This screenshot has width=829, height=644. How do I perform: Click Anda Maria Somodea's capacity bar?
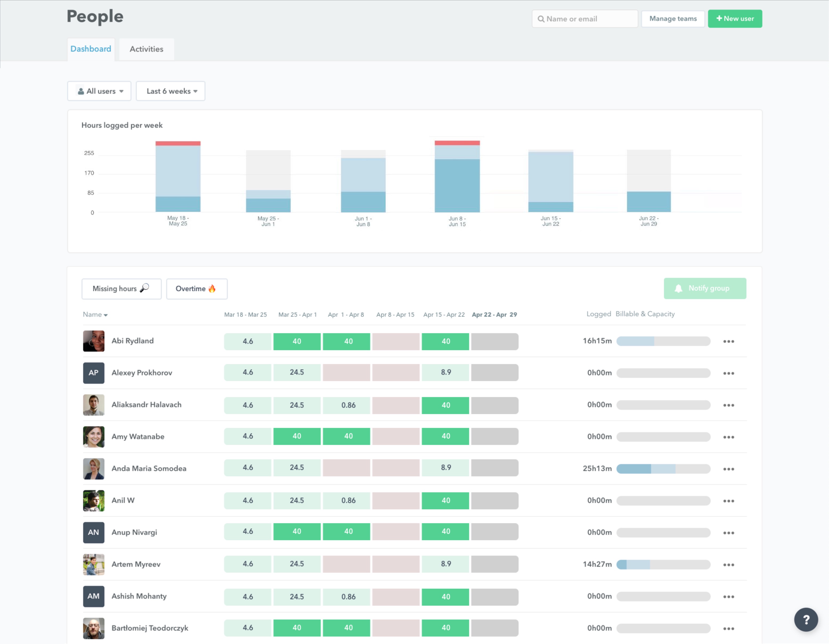(x=663, y=468)
